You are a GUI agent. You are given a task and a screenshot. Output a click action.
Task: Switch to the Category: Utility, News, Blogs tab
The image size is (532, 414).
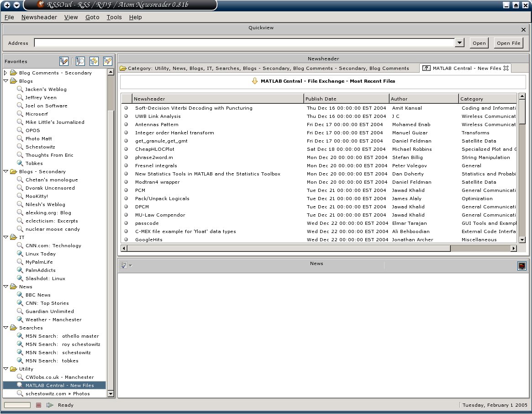[269, 68]
